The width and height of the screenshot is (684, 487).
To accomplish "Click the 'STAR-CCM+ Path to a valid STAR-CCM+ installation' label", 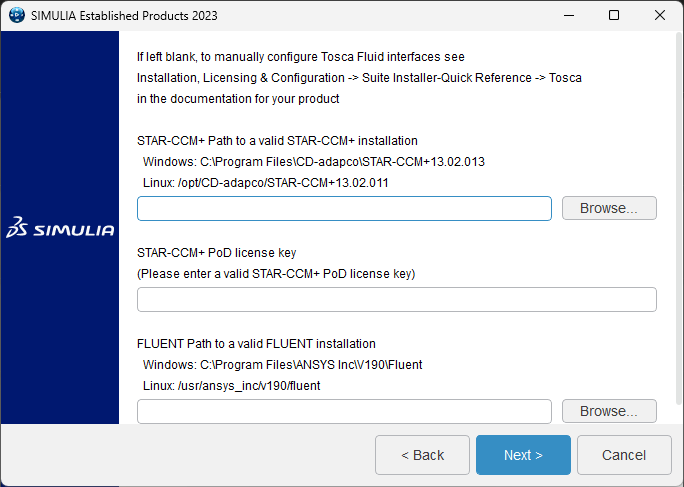I will click(277, 141).
